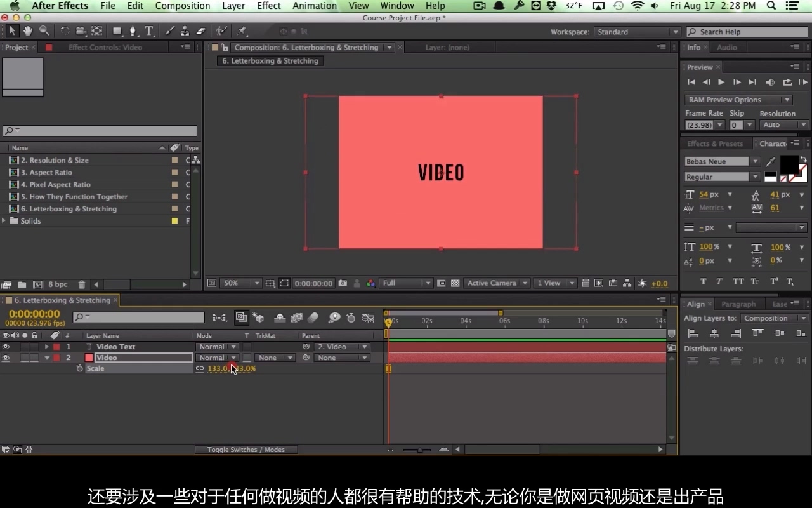This screenshot has height=508, width=812.
Task: Switch to the Paragraph tab
Action: 738,304
